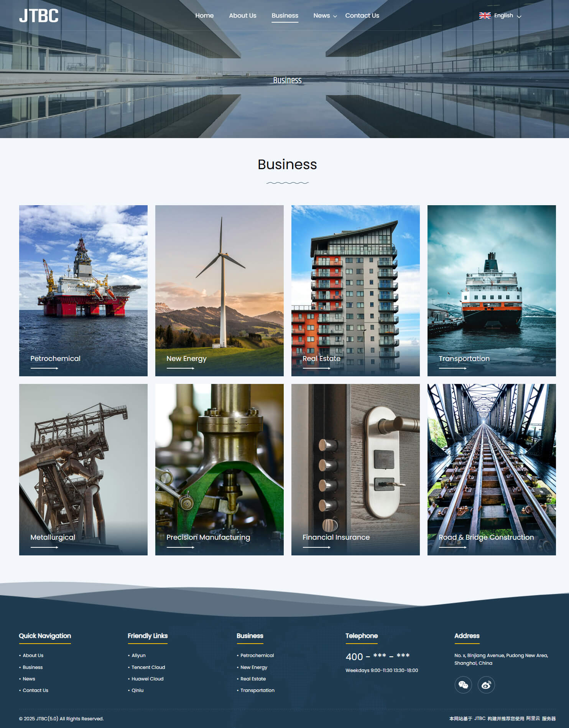Click News in footer Quick Navigation
This screenshot has height=728, width=569.
tap(29, 679)
